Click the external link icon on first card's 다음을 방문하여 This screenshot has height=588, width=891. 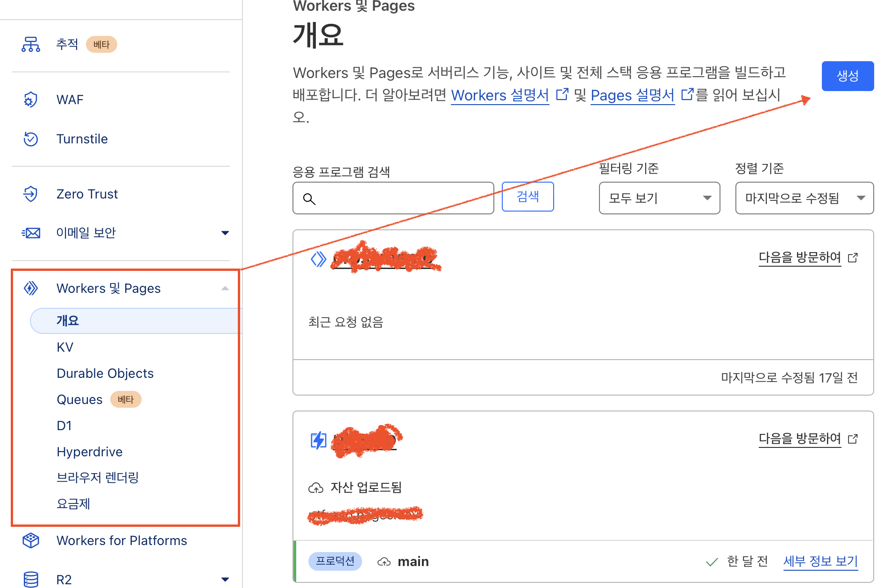click(x=853, y=258)
